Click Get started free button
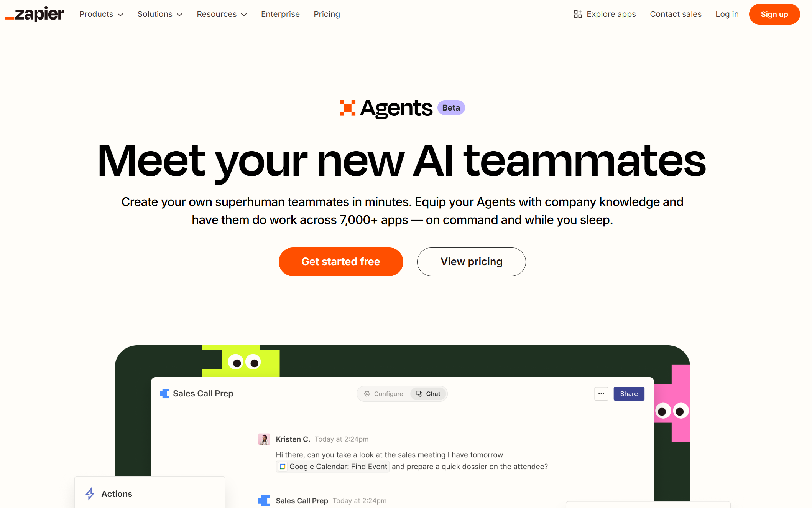The width and height of the screenshot is (812, 508). (341, 262)
